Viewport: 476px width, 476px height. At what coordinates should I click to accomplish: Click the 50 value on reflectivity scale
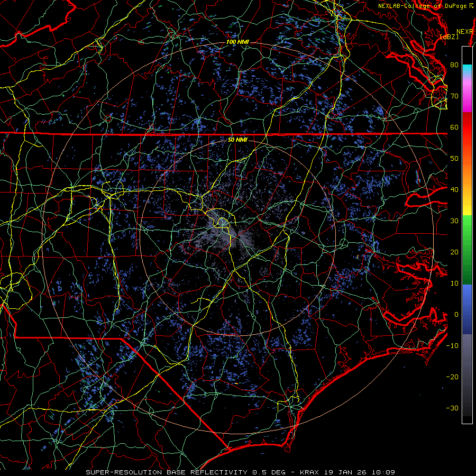(x=454, y=159)
